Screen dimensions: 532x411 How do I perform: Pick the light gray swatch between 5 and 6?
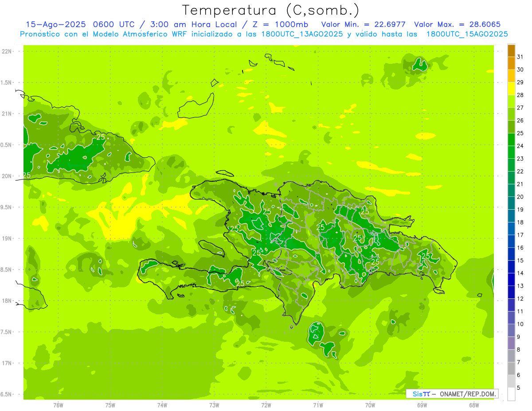[x=511, y=381]
